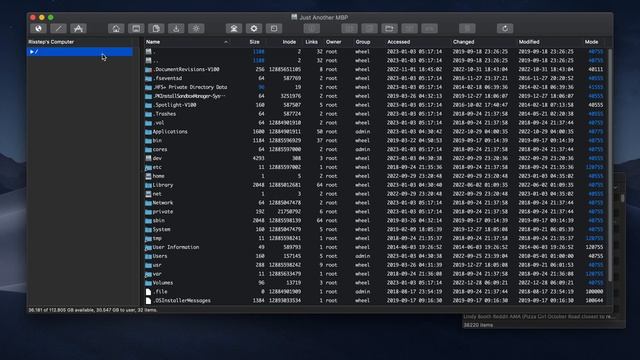Select the '.fseventsd' folder row

coord(375,78)
